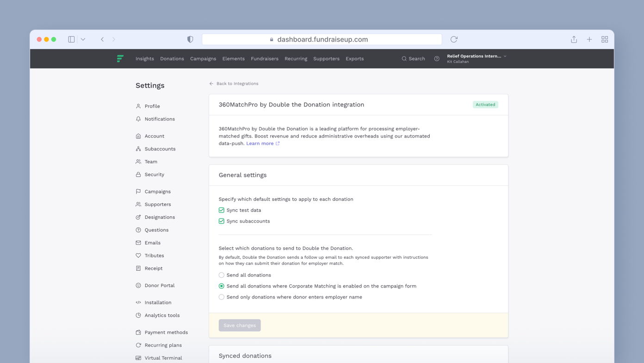Image resolution: width=644 pixels, height=363 pixels.
Task: Open Search in the top navigation
Action: click(413, 58)
